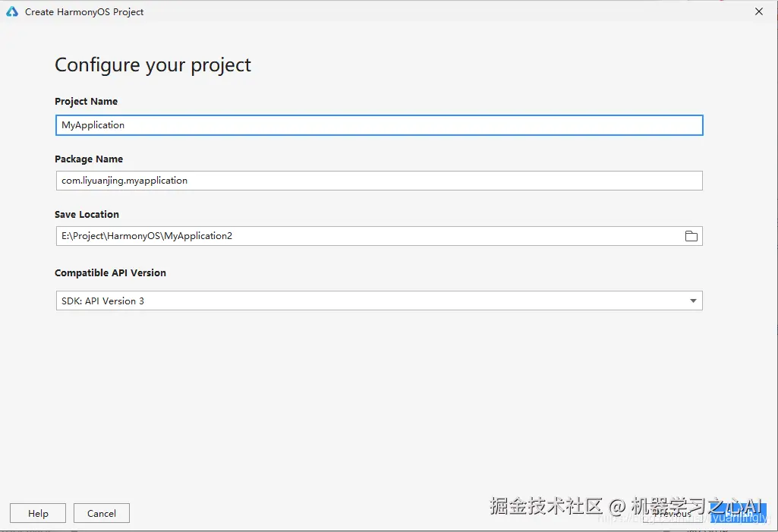Click the empty area below the API dropdown
778x532 pixels.
[x=380, y=395]
